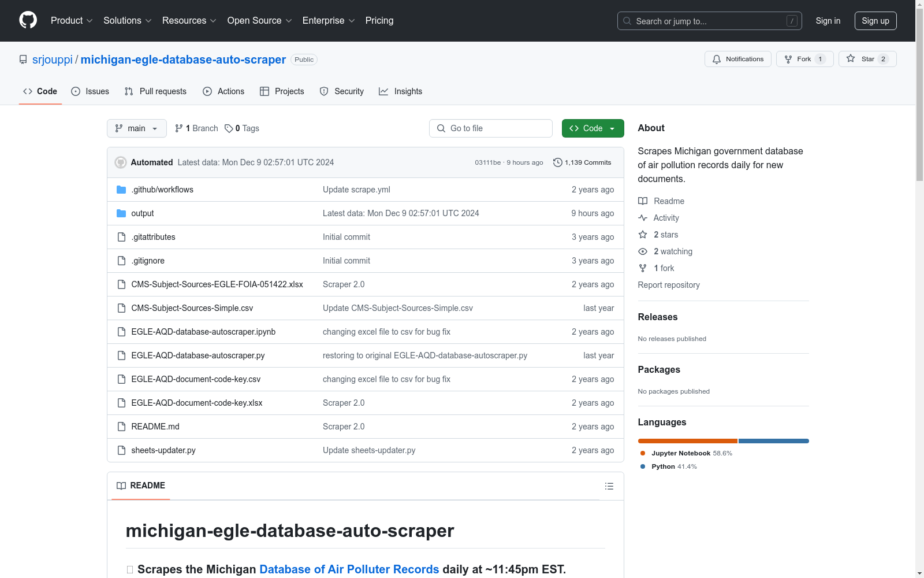Expand the Product menu

click(x=72, y=20)
